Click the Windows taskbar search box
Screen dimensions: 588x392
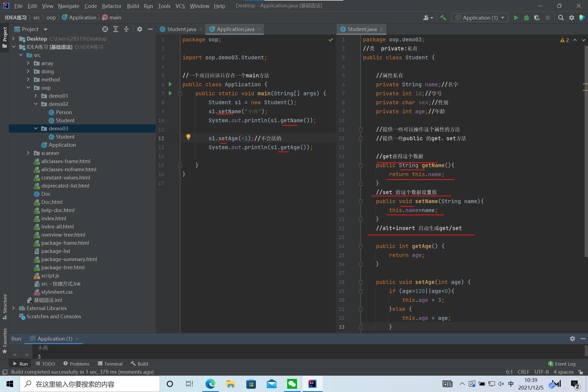tap(90, 384)
